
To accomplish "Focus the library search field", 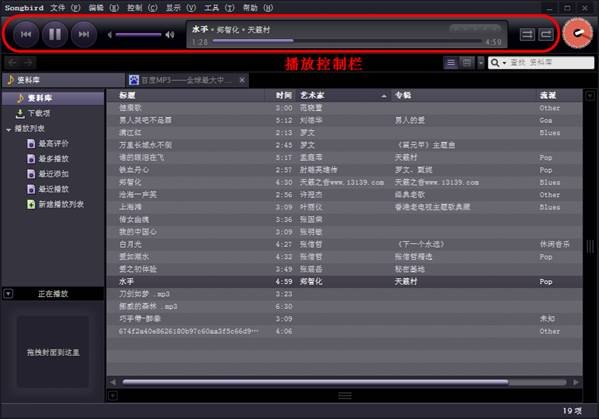I will coord(551,63).
